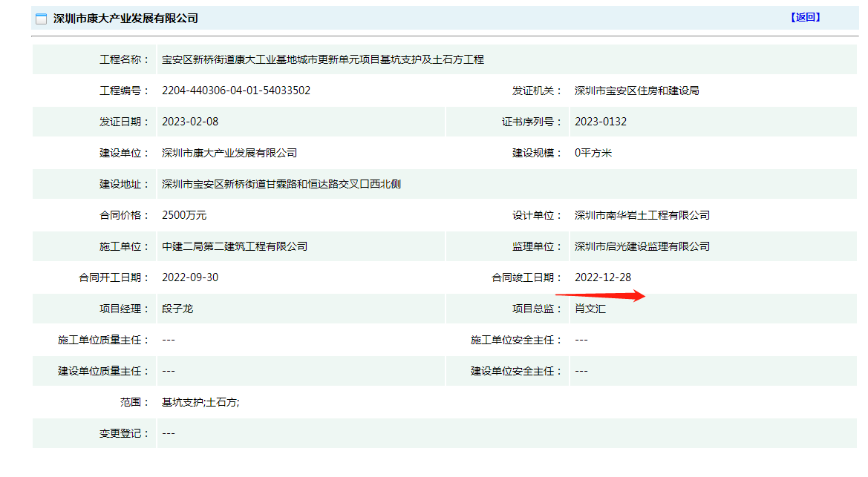
Task: Click the scope value 基坑支护;土石方;
Action: (200, 402)
